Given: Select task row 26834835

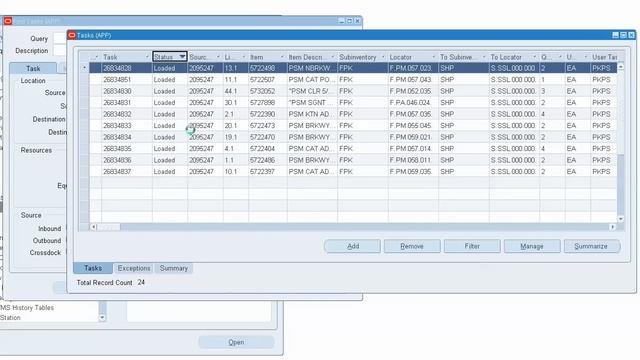Looking at the screenshot, I should pos(353,149).
